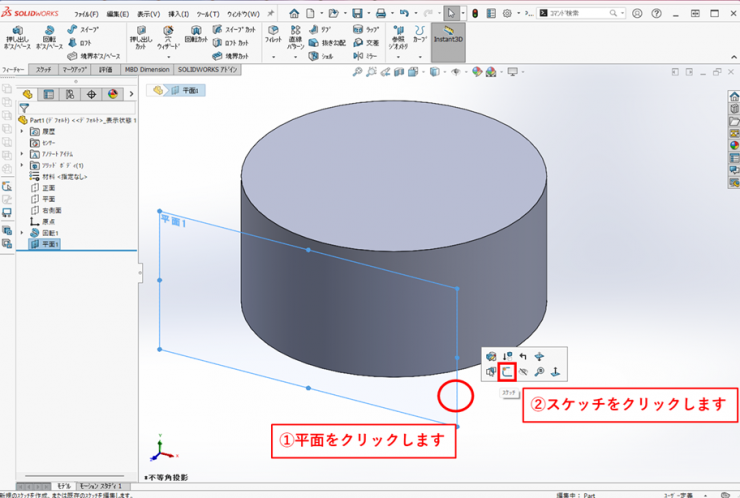This screenshot has width=740, height=498.
Task: Open the ConfigurationManager tab icon
Action: (70, 94)
